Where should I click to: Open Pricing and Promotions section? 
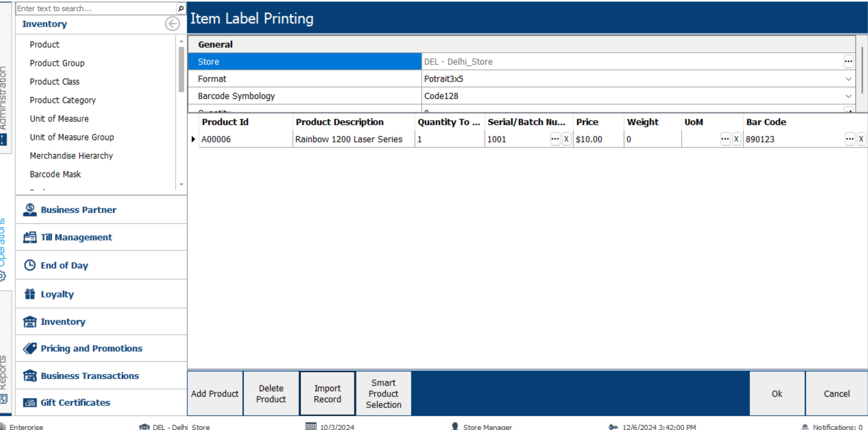(x=101, y=349)
